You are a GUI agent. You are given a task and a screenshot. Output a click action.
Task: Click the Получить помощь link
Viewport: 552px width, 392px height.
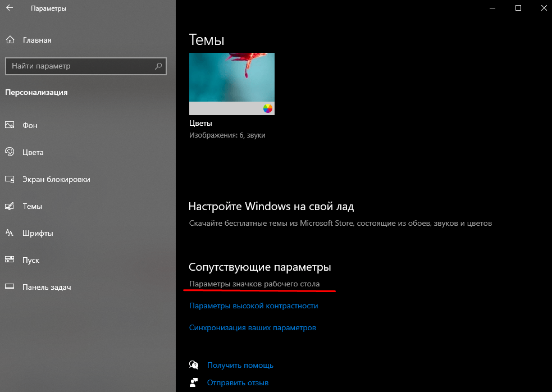(240, 365)
